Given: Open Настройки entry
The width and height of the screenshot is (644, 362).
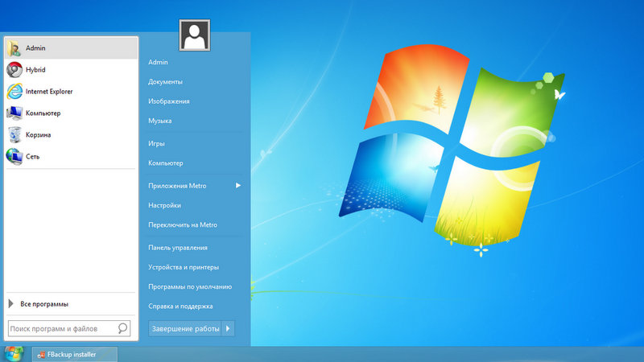Looking at the screenshot, I should tap(164, 205).
